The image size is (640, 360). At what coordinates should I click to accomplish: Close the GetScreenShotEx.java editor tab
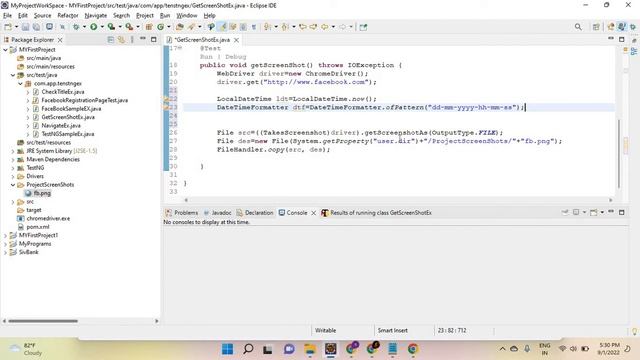[236, 40]
